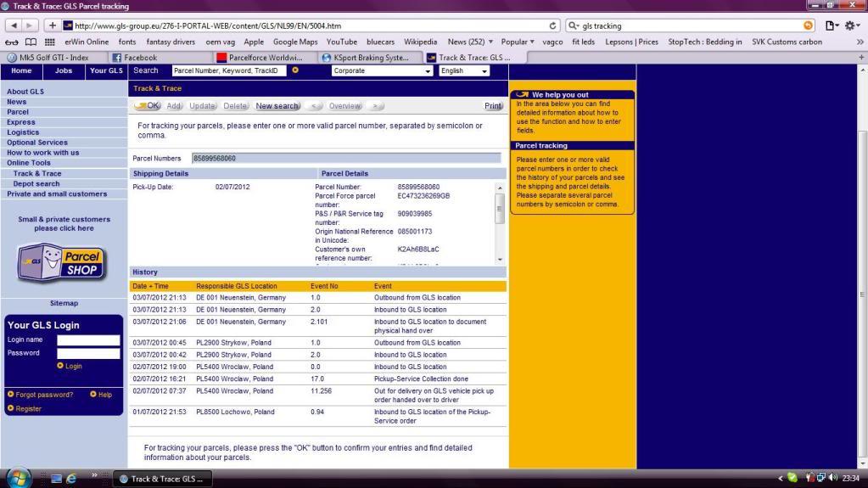The width and height of the screenshot is (868, 488).
Task: Click the site Search keyword field
Action: point(229,71)
